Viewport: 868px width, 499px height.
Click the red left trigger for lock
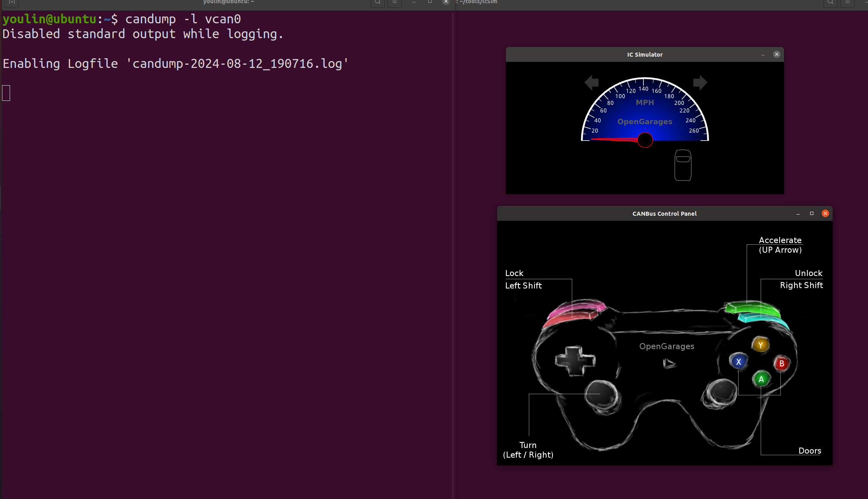click(x=570, y=318)
